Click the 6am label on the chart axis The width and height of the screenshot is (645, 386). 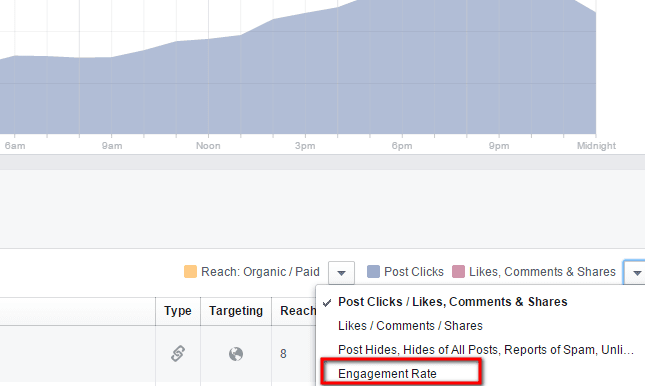[x=15, y=146]
